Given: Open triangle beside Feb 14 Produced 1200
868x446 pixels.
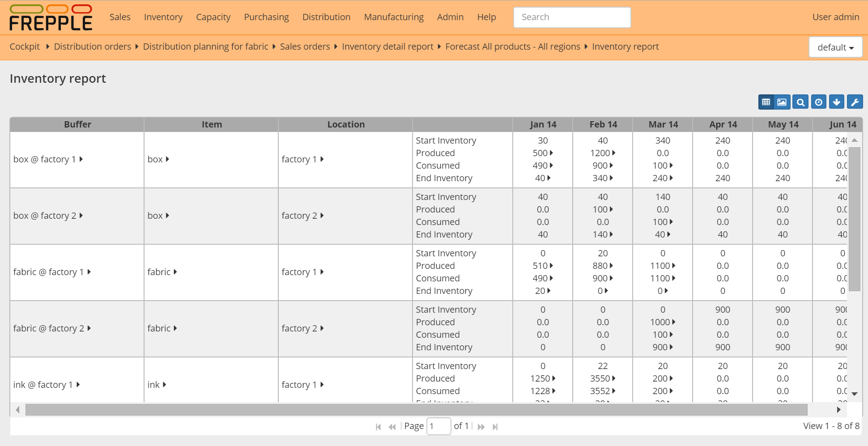Looking at the screenshot, I should [614, 153].
